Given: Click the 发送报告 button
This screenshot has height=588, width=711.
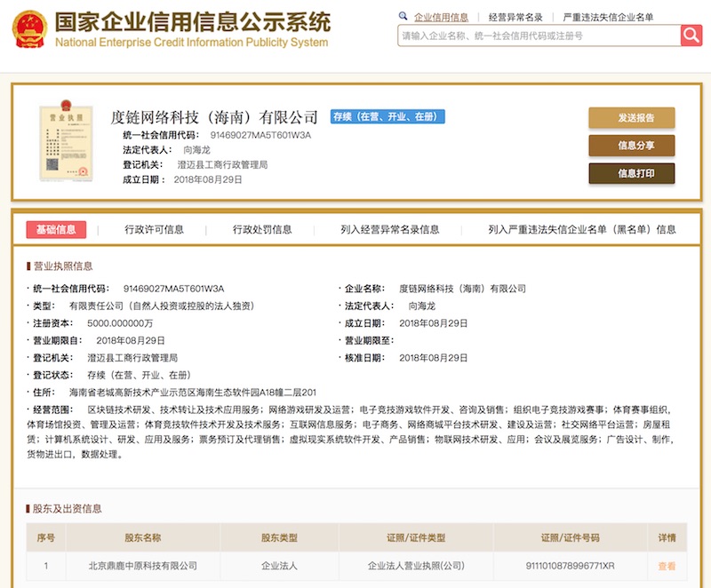Looking at the screenshot, I should coord(631,118).
